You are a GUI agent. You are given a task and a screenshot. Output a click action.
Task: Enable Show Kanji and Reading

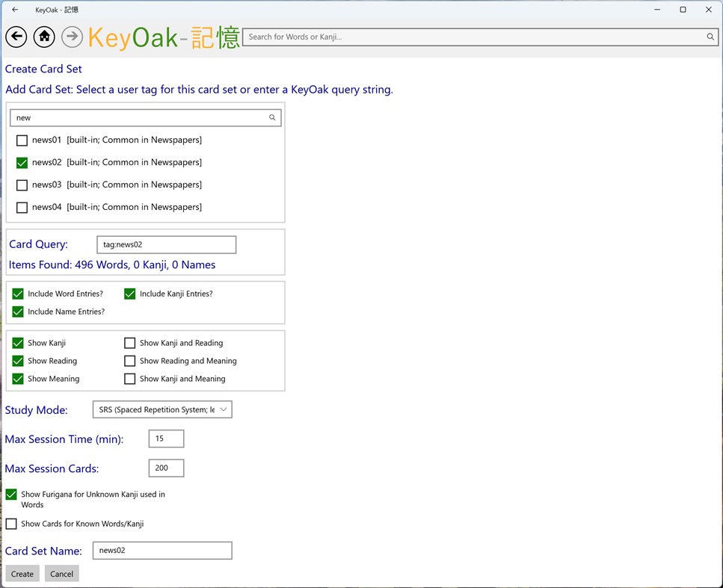pos(129,342)
